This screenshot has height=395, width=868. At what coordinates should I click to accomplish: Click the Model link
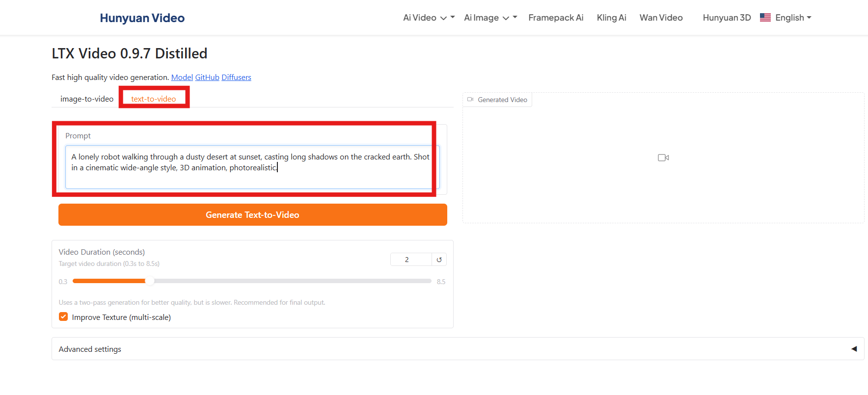tap(182, 78)
